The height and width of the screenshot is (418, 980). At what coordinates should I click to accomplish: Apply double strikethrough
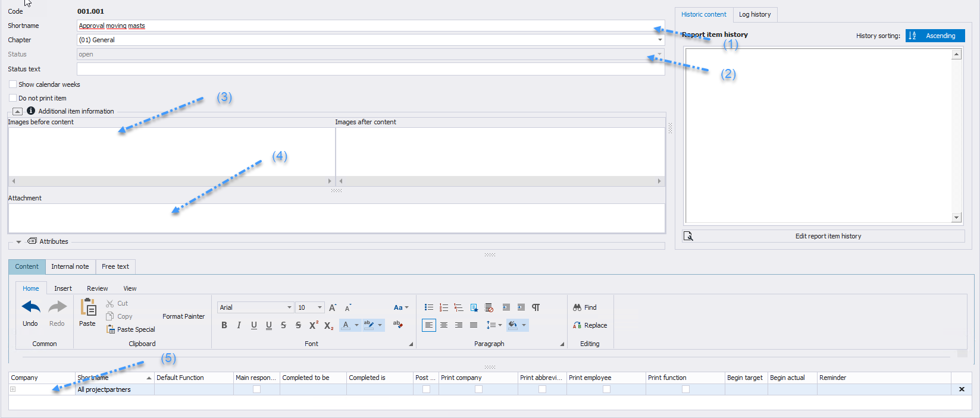(x=299, y=325)
